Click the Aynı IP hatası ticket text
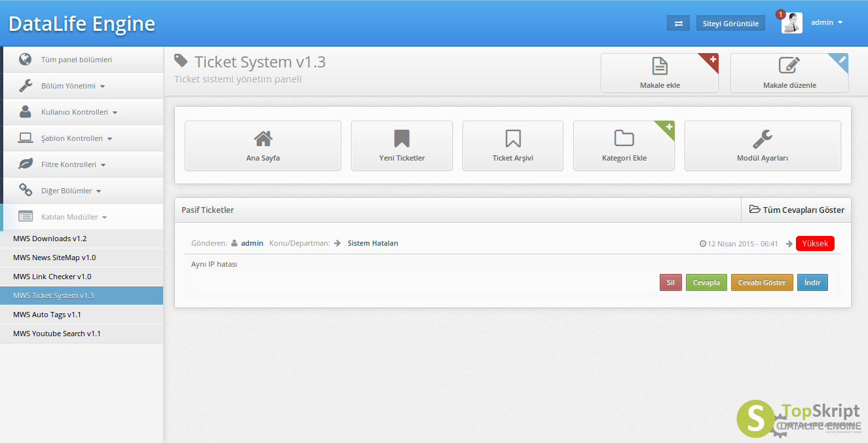868x443 pixels. pos(214,264)
